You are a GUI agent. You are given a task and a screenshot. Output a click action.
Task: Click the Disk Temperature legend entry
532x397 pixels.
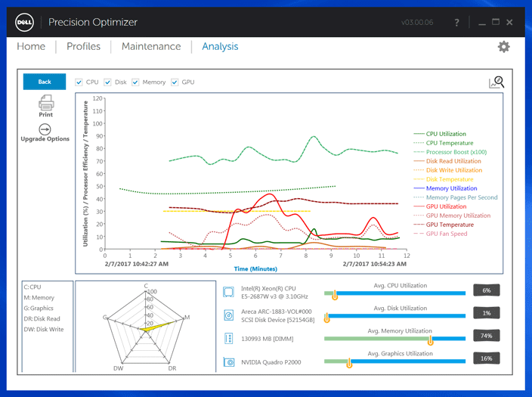coord(444,179)
